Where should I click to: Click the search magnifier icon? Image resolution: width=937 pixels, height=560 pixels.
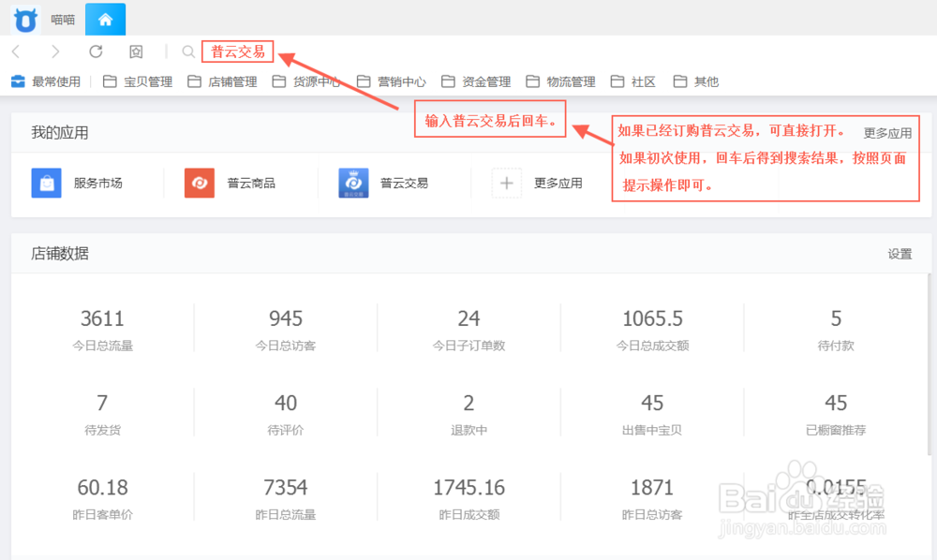coord(188,52)
